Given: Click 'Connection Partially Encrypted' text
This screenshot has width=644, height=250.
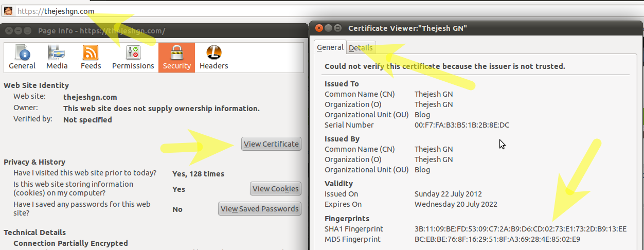Looking at the screenshot, I should coord(70,243).
